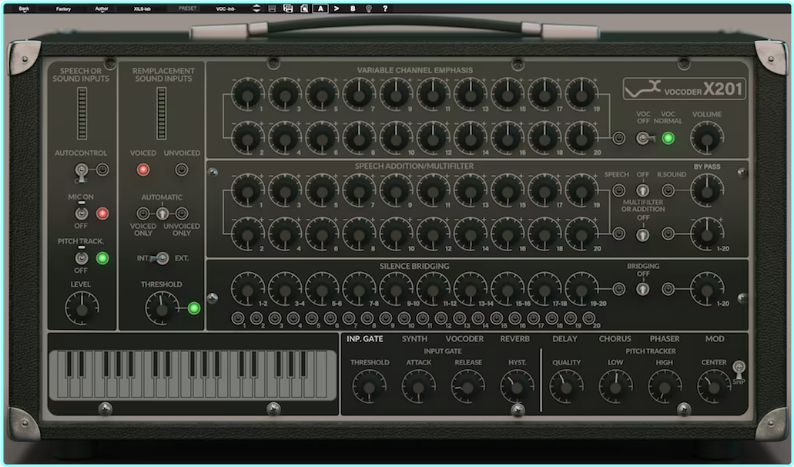Switch to the DELAY tab

point(565,339)
